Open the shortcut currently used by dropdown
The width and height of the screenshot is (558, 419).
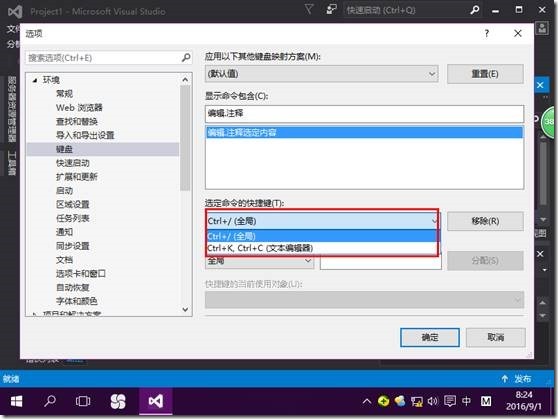point(364,300)
